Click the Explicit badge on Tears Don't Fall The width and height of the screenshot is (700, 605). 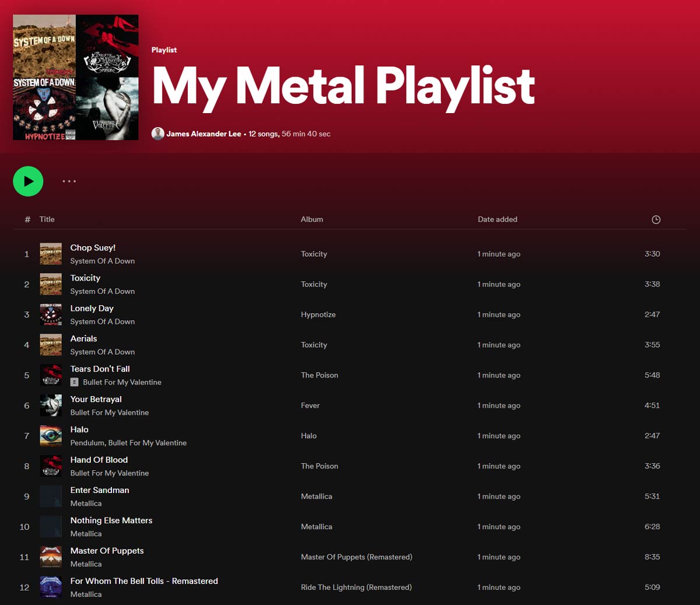pyautogui.click(x=74, y=382)
